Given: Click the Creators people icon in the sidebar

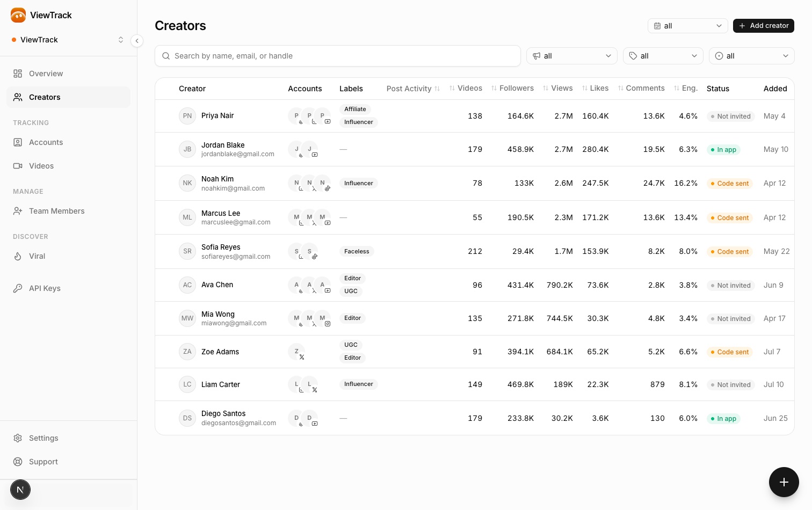Looking at the screenshot, I should (18, 97).
